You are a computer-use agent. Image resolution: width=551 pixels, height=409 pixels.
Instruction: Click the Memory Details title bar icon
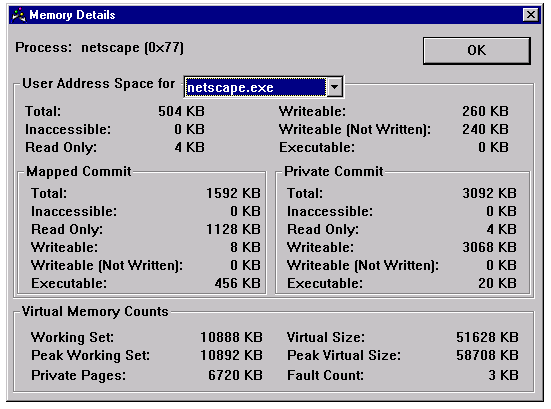tap(19, 15)
